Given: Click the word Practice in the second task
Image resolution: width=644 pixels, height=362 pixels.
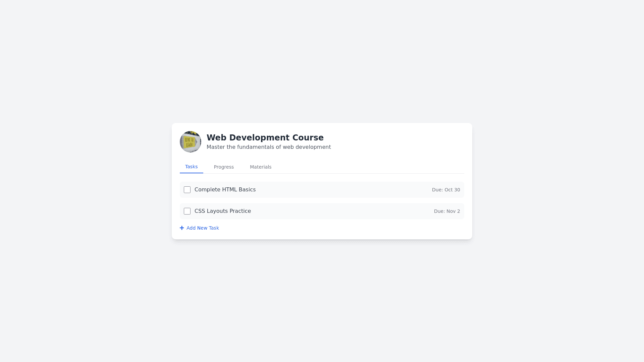Looking at the screenshot, I should (x=240, y=211).
